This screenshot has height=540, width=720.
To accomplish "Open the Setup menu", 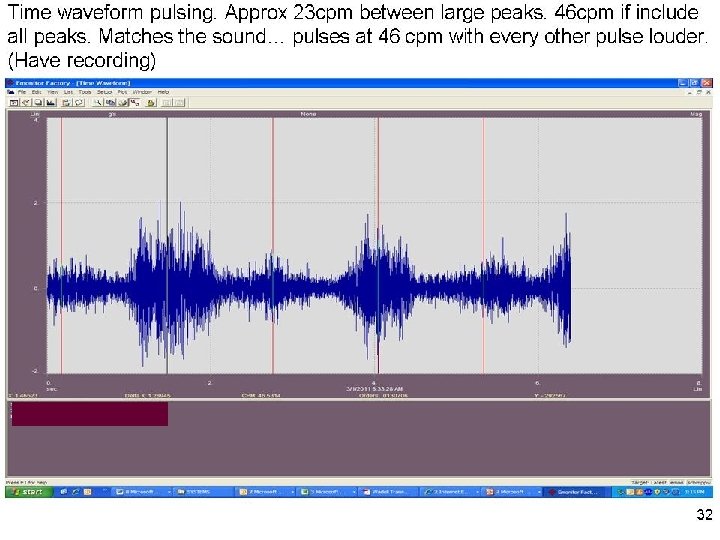I will [x=104, y=92].
